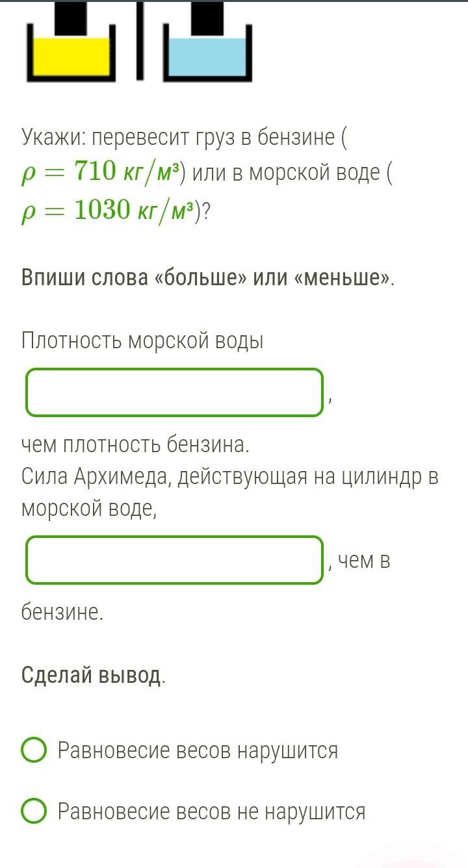Viewport: 468px width, 868px height.
Task: Click the yellow gasoline in the left beaker
Action: tap(70, 57)
